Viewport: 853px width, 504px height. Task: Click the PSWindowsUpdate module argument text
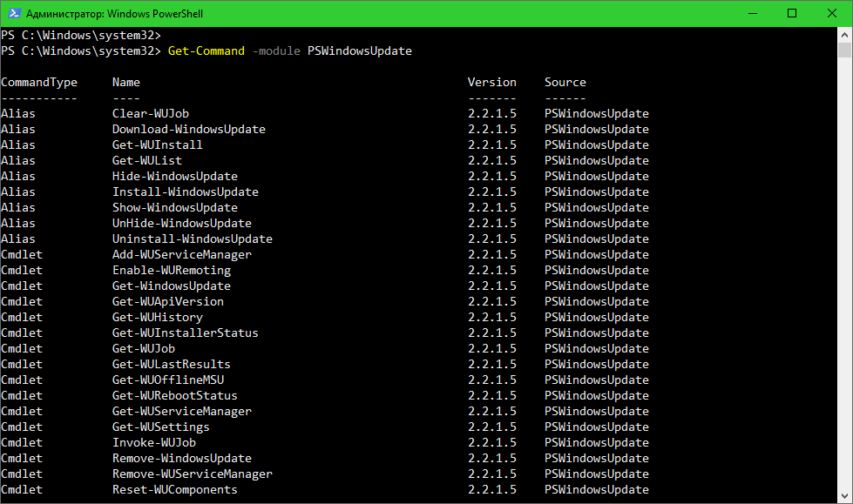pyautogui.click(x=359, y=50)
